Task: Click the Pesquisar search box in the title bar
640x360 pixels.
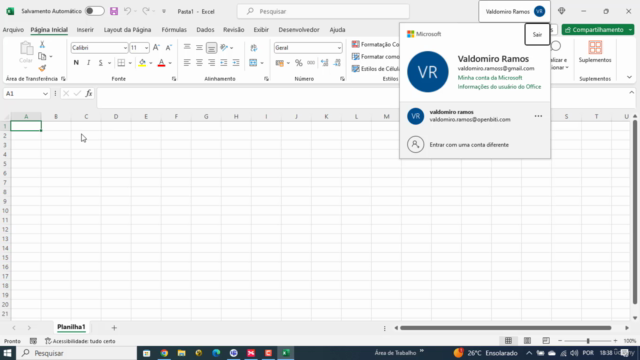Action: click(x=323, y=11)
